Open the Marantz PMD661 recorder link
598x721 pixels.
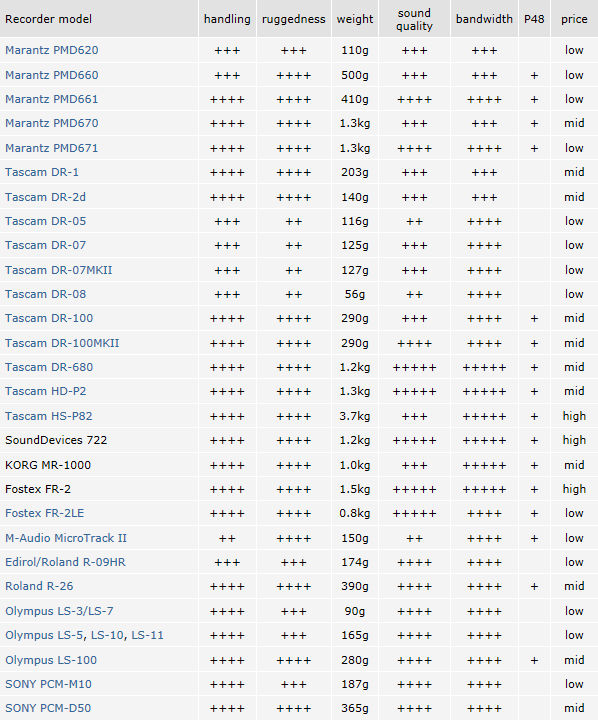tap(51, 99)
